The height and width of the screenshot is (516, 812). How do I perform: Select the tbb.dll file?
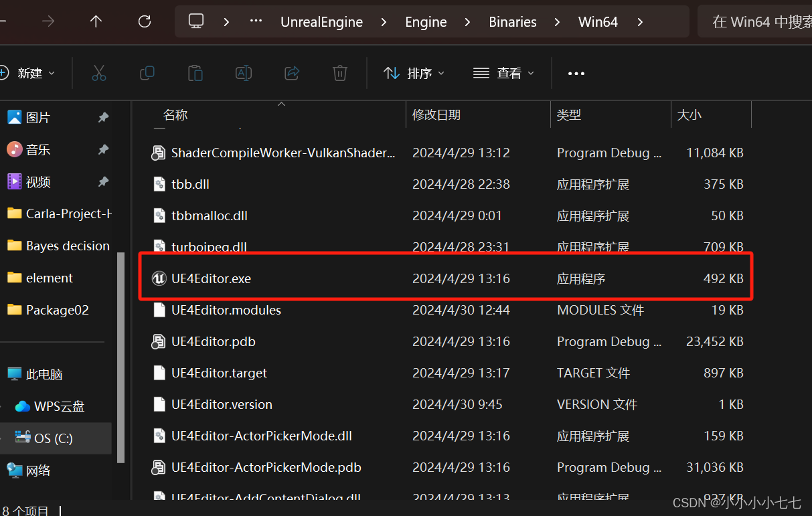coord(446,184)
